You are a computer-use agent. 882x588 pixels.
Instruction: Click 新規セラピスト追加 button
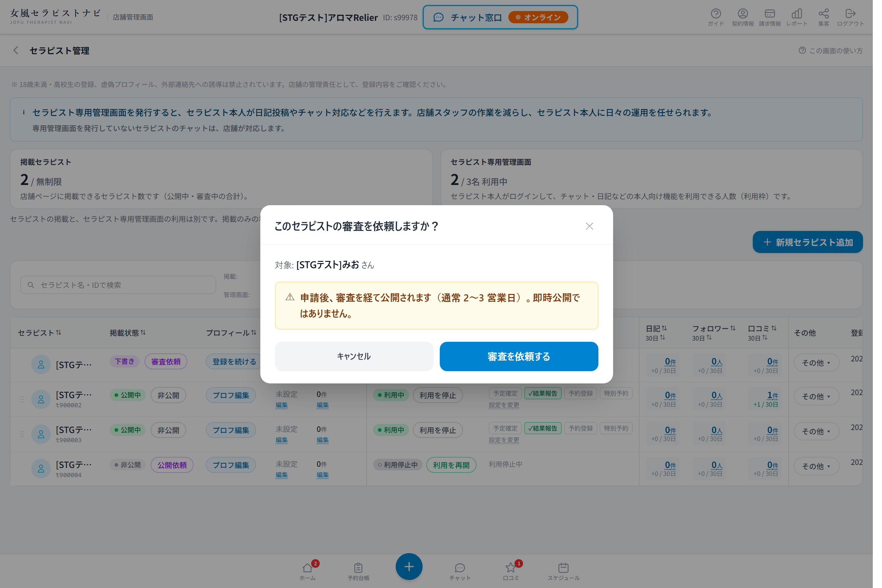pyautogui.click(x=807, y=242)
